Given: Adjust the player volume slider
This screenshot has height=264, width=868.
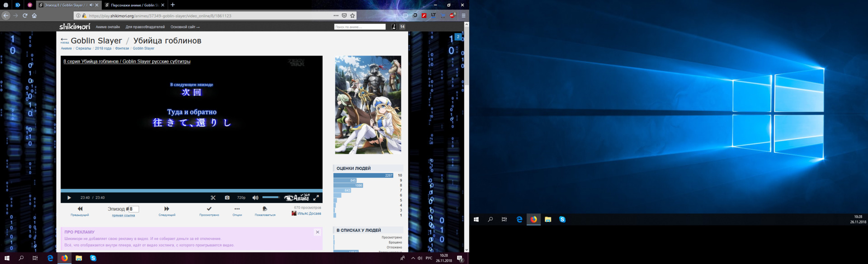Looking at the screenshot, I should pyautogui.click(x=271, y=197).
